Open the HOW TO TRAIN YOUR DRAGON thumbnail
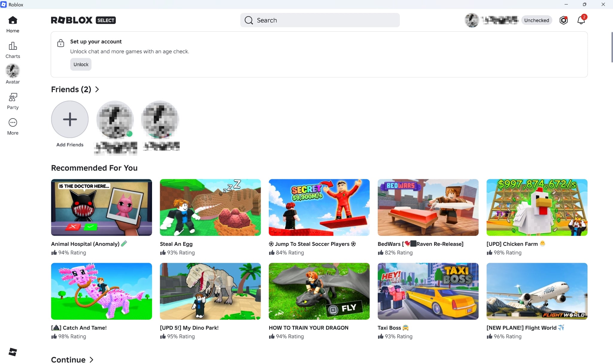Image resolution: width=613 pixels, height=364 pixels. 319,291
